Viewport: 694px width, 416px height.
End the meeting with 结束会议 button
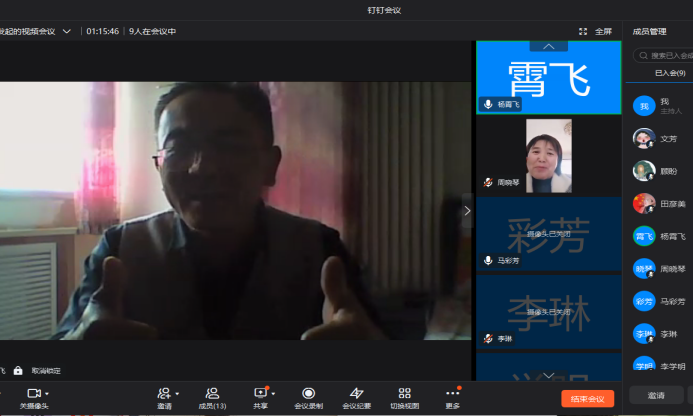pos(587,399)
